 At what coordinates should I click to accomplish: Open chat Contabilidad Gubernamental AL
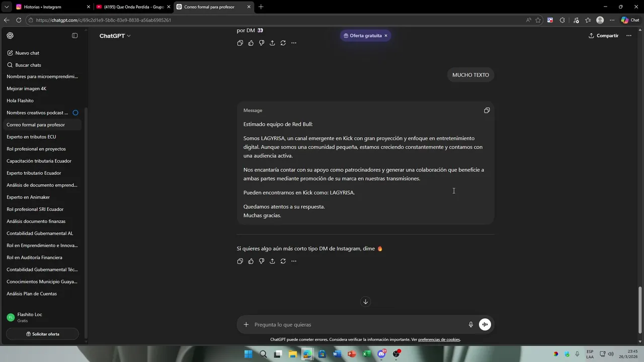(x=42, y=233)
